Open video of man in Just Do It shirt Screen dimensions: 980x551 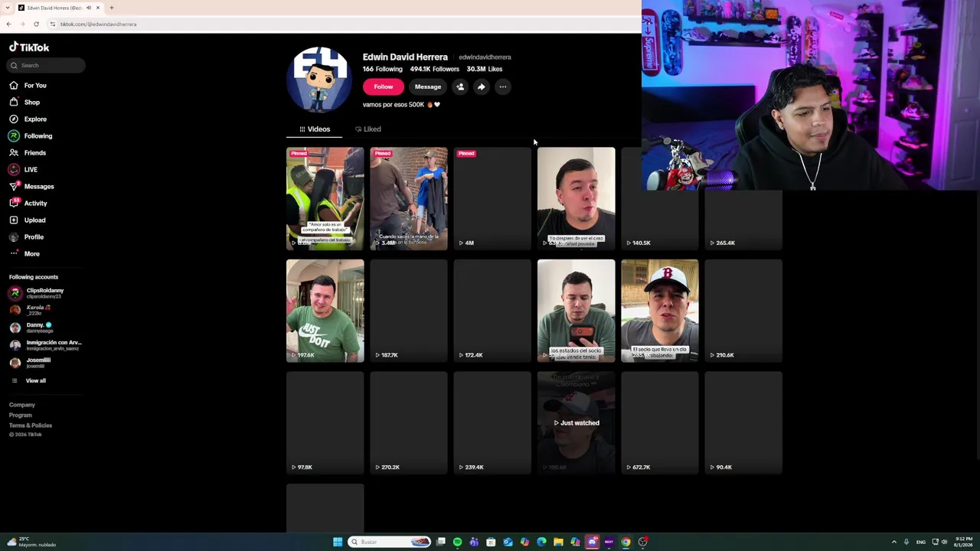(325, 311)
